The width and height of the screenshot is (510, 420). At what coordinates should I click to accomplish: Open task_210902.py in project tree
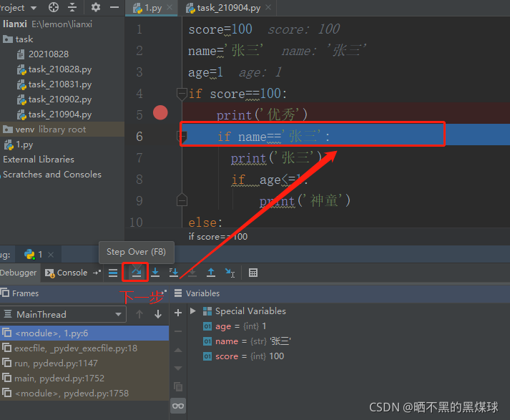54,99
